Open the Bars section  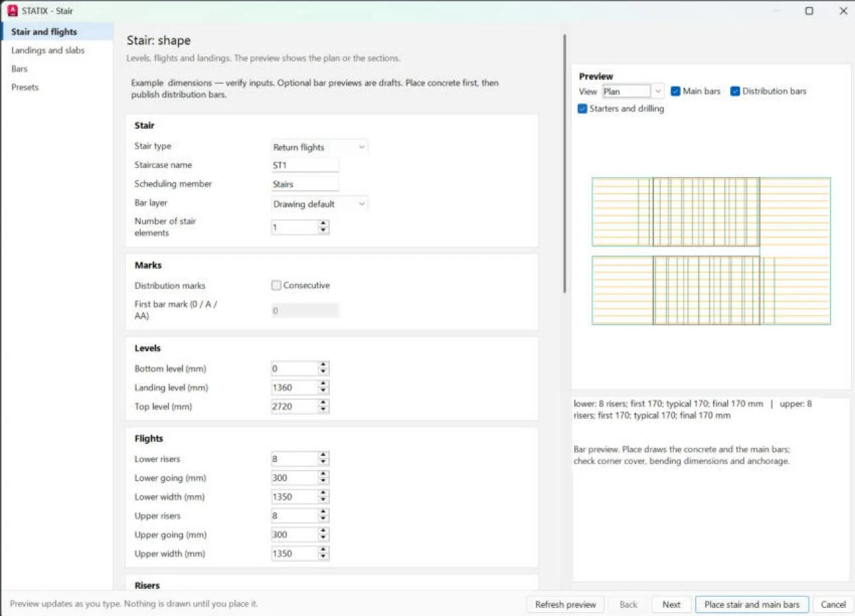(56, 68)
